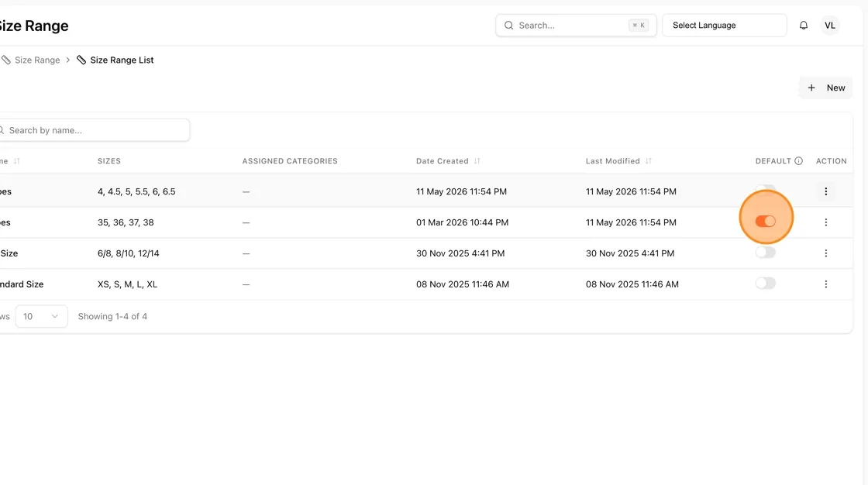
Task: Click the sizes cell 6/8, 8/10, 12/14
Action: pos(129,253)
